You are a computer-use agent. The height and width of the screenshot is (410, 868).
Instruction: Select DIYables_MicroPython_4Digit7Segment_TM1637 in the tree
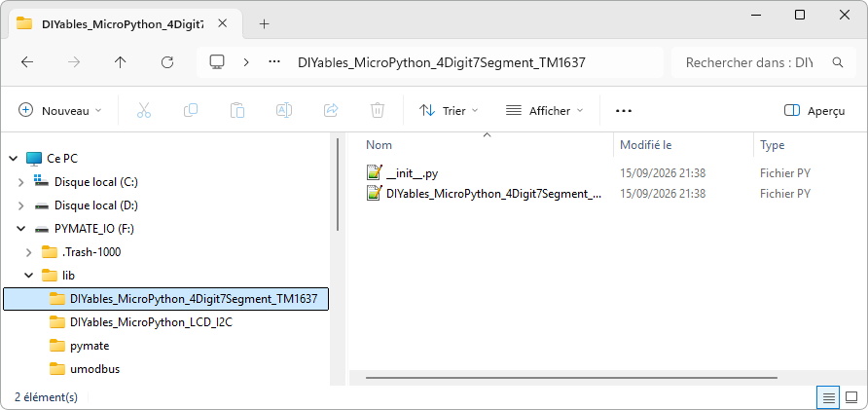165,299
